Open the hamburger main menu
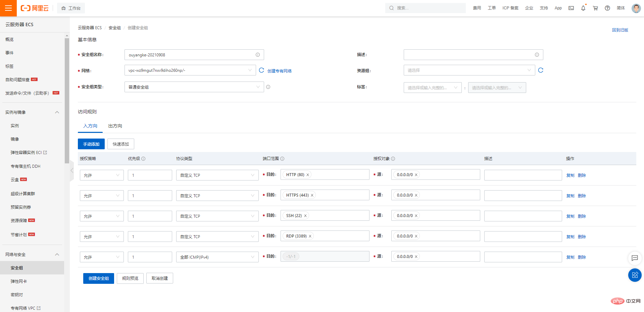Viewport: 644px width, 312px height. (x=8, y=8)
